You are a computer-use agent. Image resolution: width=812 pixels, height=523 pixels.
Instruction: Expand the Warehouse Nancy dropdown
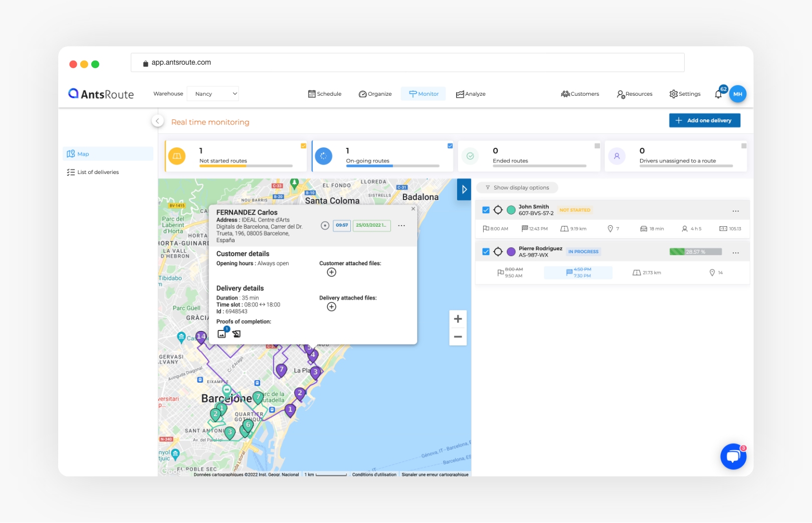213,94
